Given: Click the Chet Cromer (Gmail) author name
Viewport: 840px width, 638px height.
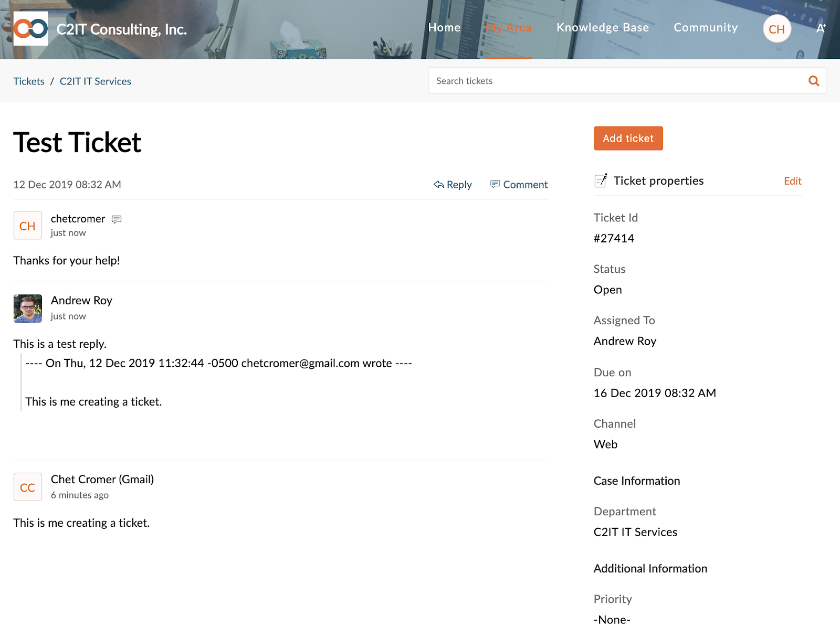Looking at the screenshot, I should pyautogui.click(x=102, y=480).
